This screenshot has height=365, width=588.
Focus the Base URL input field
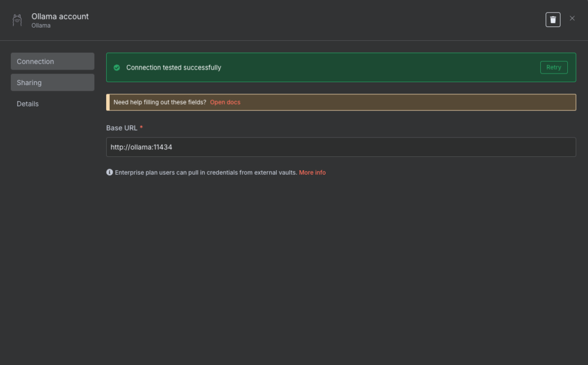click(x=341, y=147)
